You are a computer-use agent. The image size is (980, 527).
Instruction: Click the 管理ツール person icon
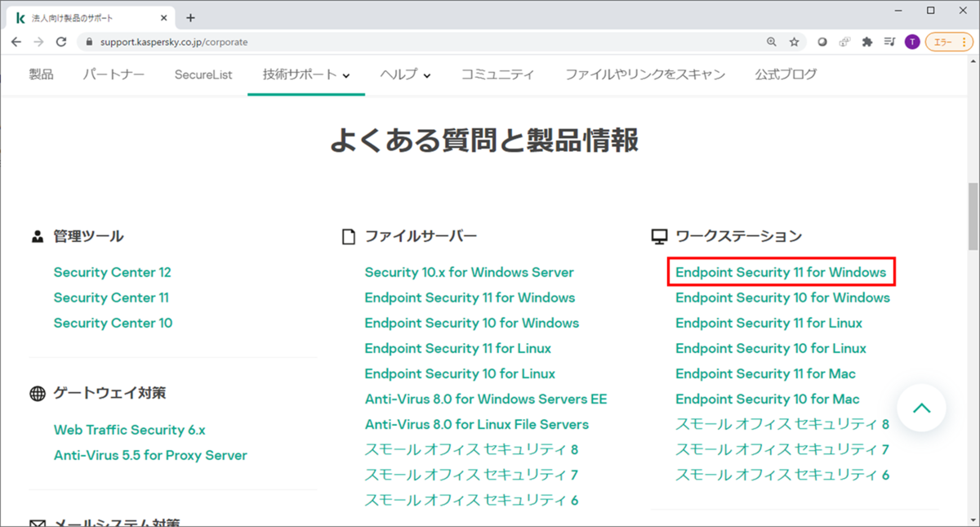click(38, 235)
